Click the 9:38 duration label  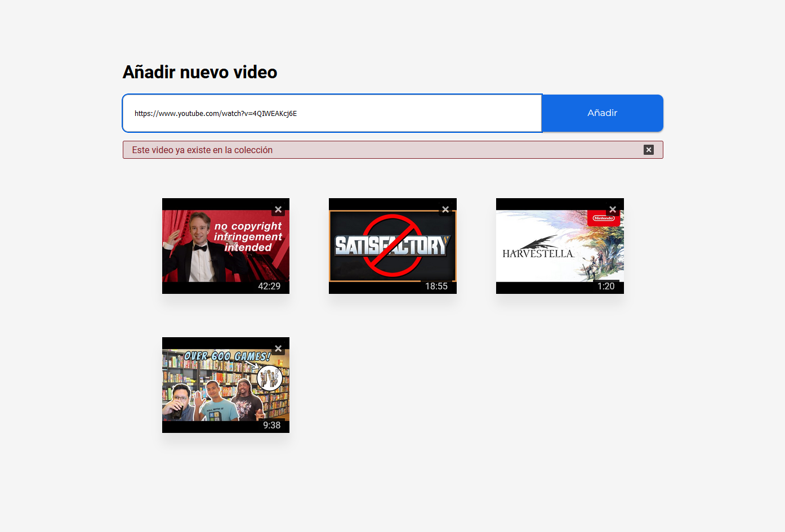(x=272, y=425)
